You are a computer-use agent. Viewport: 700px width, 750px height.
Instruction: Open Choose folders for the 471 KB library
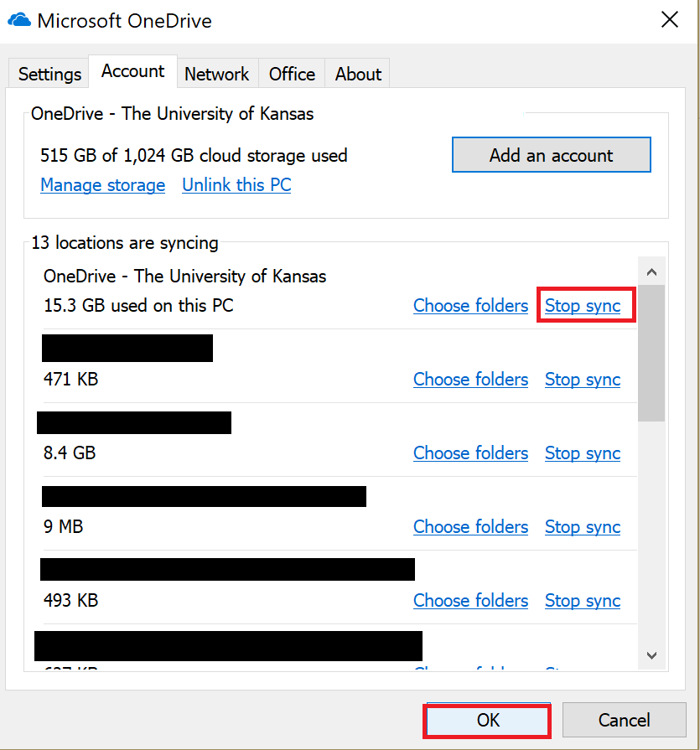[470, 379]
